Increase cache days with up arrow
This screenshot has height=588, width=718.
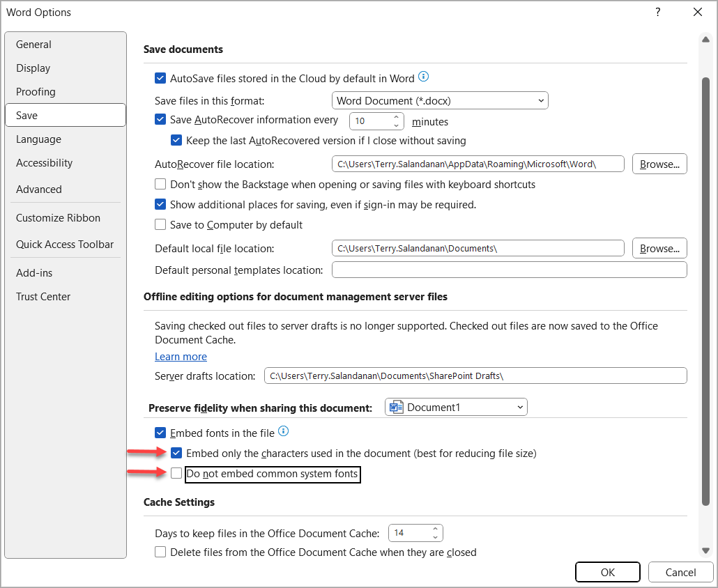click(436, 529)
